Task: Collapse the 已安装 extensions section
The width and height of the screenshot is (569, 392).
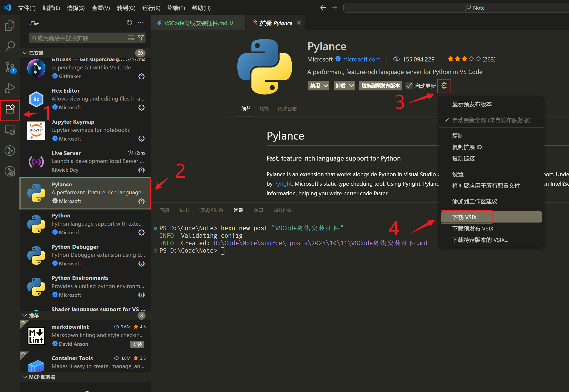Action: pyautogui.click(x=25, y=53)
